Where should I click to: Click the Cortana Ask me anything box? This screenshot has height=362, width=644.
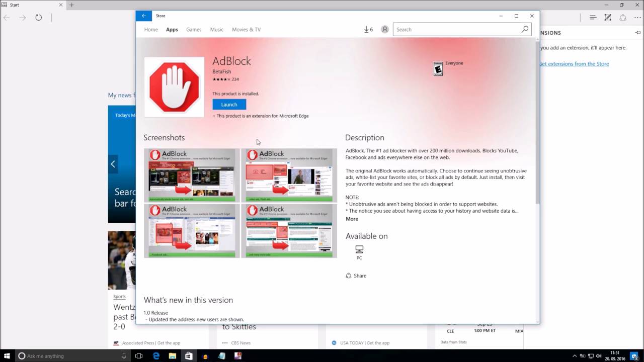[x=73, y=356]
